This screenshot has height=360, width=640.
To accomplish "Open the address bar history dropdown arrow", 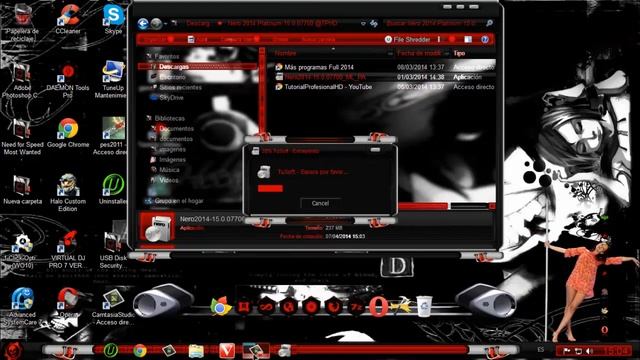I will pyautogui.click(x=363, y=24).
